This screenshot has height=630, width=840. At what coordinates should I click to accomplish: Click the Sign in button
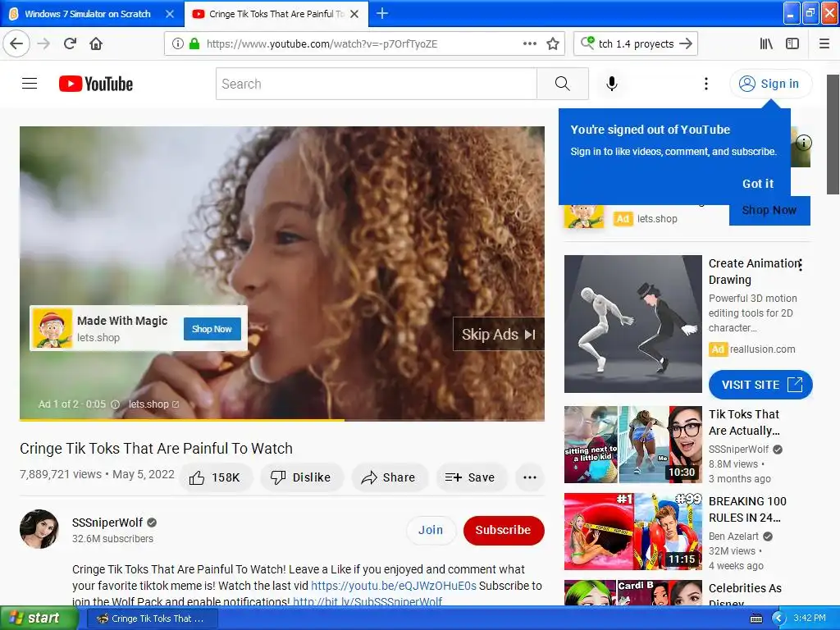pos(770,84)
